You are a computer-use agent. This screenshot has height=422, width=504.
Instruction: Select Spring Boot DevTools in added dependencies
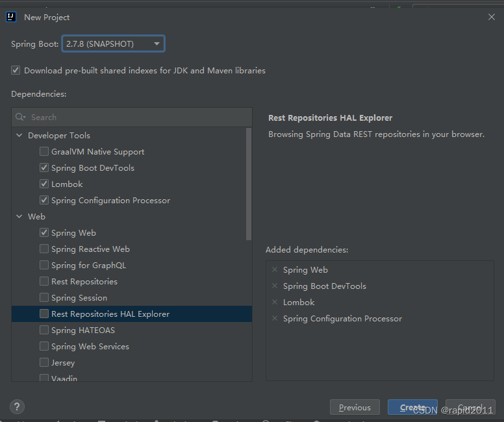(325, 286)
